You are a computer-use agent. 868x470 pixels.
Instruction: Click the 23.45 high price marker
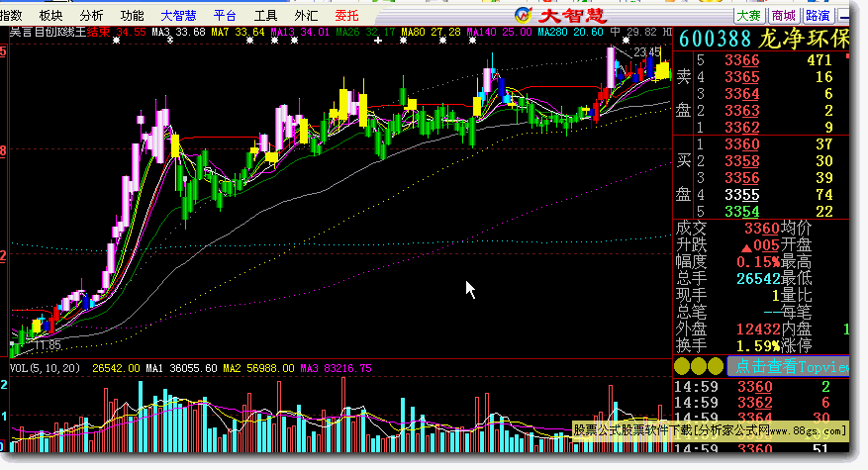coord(647,52)
